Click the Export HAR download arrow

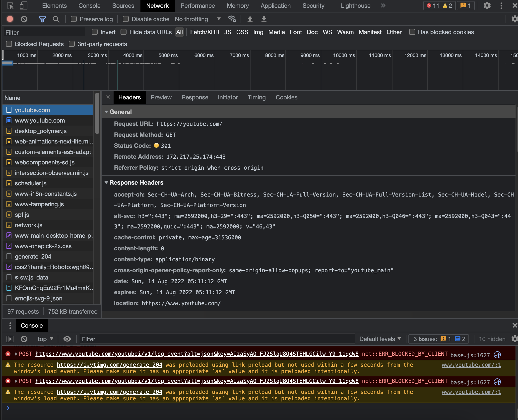pos(264,19)
